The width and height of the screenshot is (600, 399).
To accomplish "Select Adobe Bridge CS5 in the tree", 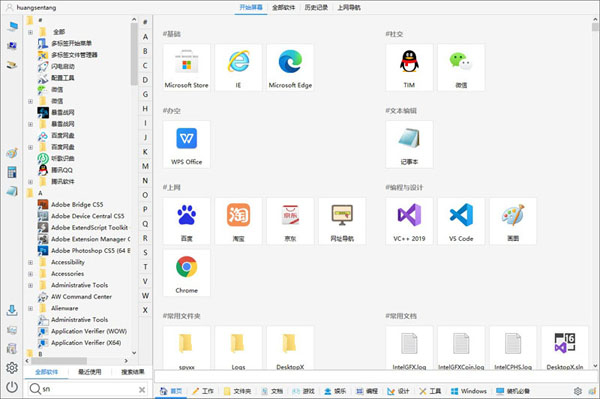I will 77,205.
